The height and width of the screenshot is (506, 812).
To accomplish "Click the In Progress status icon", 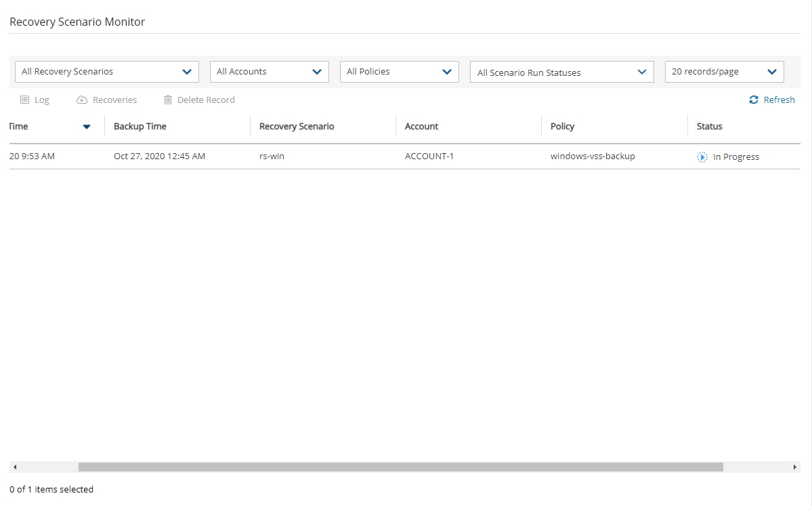I will [702, 156].
